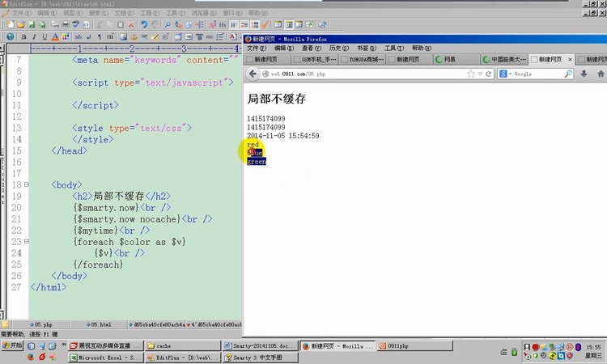Save the current EditPlus document
607x364 pixels.
32,25
